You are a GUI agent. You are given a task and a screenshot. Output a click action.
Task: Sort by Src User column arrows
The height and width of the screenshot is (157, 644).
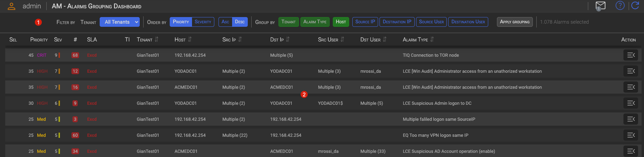[342, 39]
